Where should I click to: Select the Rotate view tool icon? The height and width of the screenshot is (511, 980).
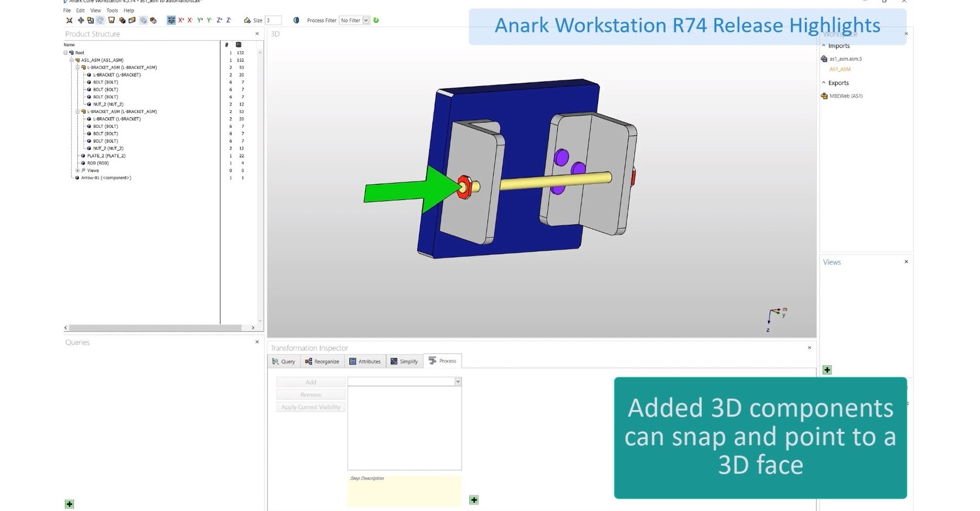pos(100,20)
